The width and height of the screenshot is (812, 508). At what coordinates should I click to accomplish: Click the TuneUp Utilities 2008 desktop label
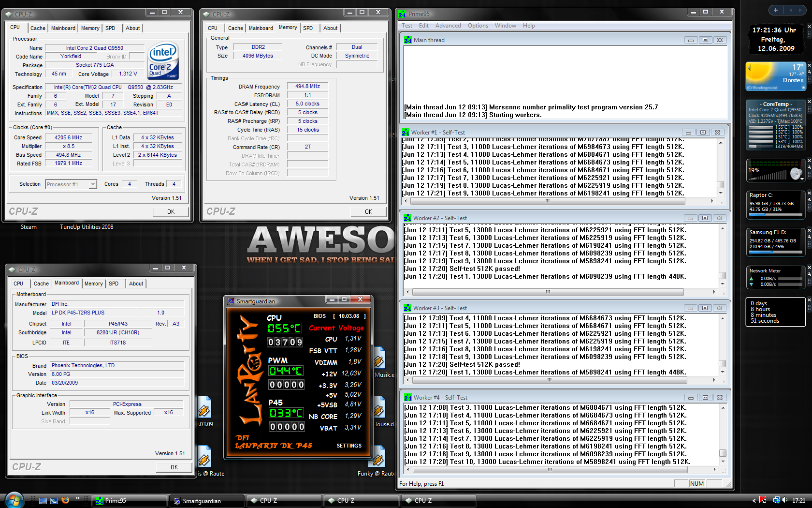coord(87,227)
